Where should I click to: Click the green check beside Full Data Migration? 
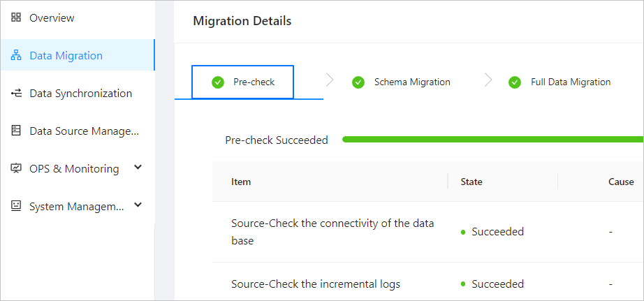point(515,82)
